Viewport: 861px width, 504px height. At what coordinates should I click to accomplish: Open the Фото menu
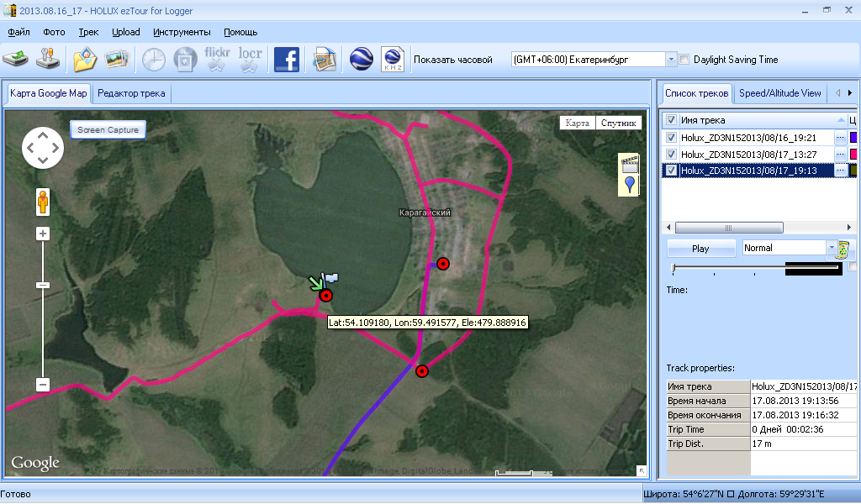tap(54, 32)
